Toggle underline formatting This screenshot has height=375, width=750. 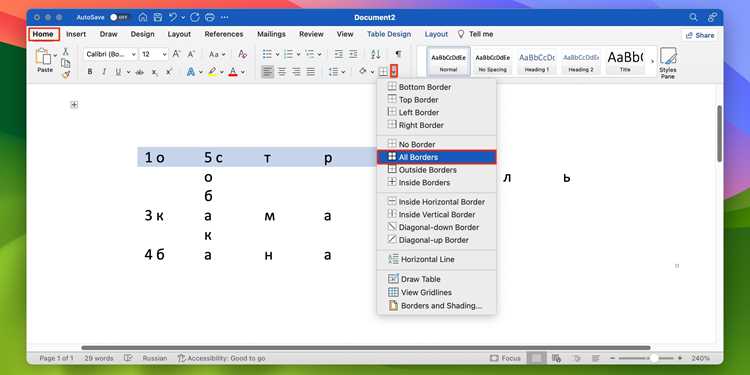tap(117, 72)
